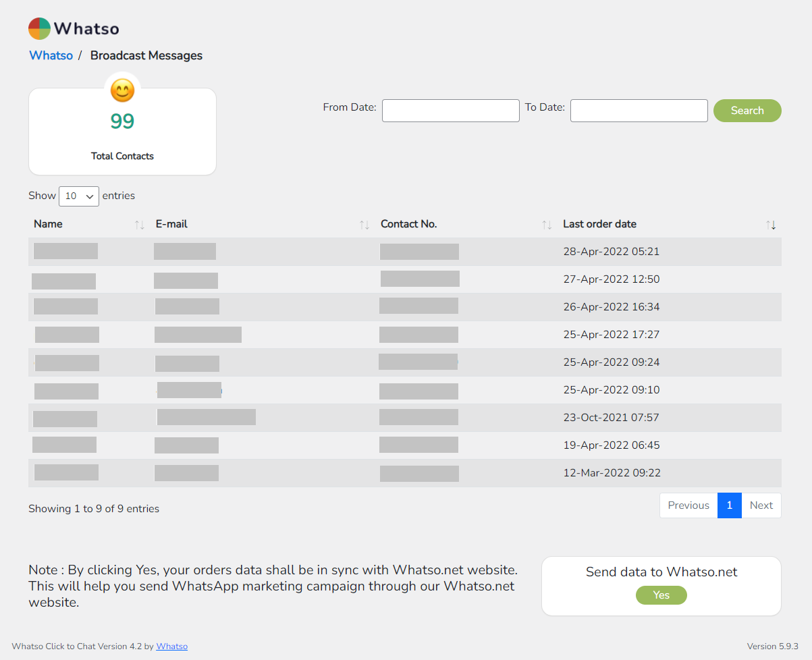Image resolution: width=812 pixels, height=660 pixels.
Task: Click the Send data to Whatso.net heading
Action: click(x=661, y=572)
